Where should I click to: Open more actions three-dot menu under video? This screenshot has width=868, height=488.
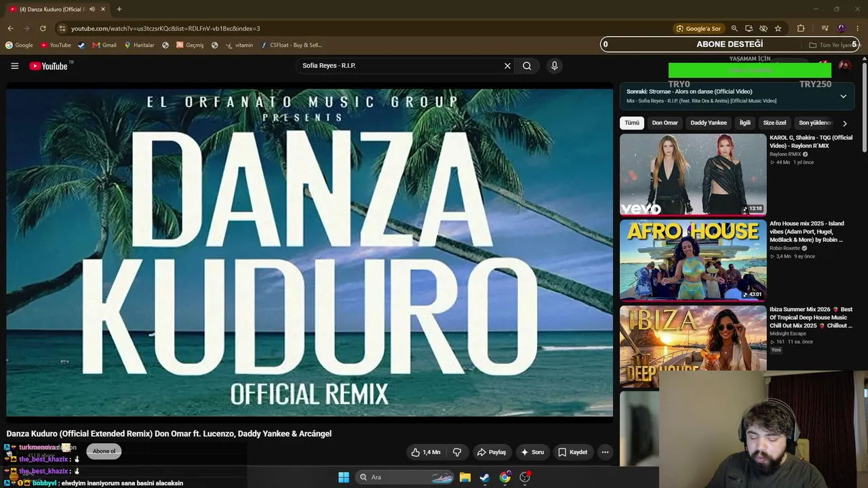605,452
